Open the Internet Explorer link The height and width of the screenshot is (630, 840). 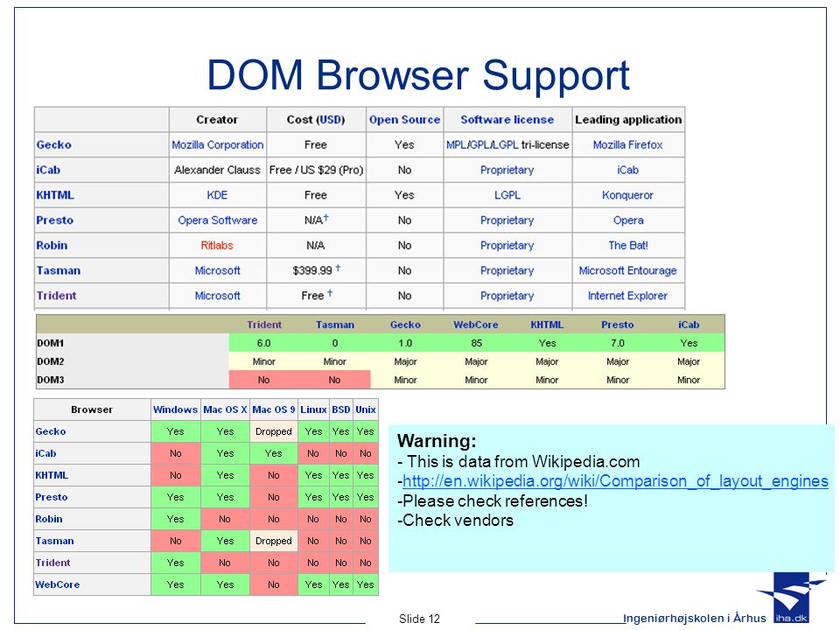point(628,296)
